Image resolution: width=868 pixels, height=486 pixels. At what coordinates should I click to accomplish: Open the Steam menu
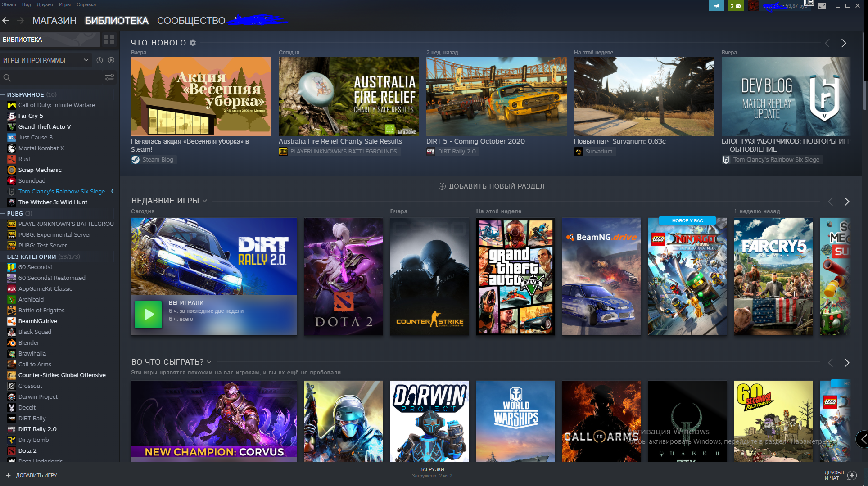(x=9, y=4)
